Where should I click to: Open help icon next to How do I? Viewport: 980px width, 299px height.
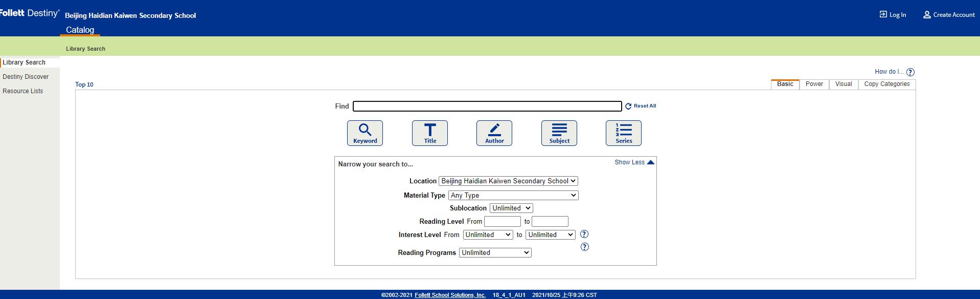click(x=910, y=72)
